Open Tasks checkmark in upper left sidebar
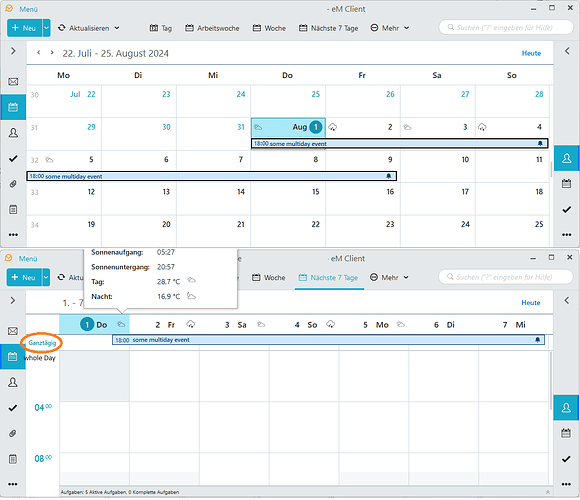The height and width of the screenshot is (500, 580). [13, 159]
